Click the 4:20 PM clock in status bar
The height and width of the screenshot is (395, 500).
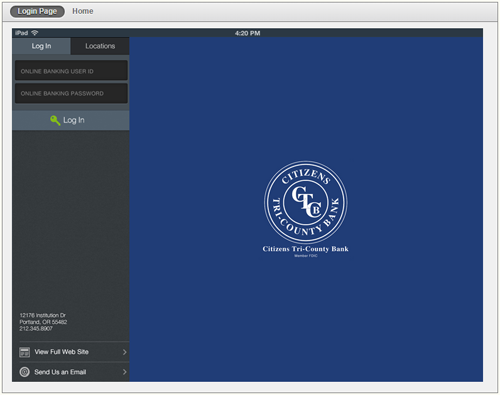[247, 33]
